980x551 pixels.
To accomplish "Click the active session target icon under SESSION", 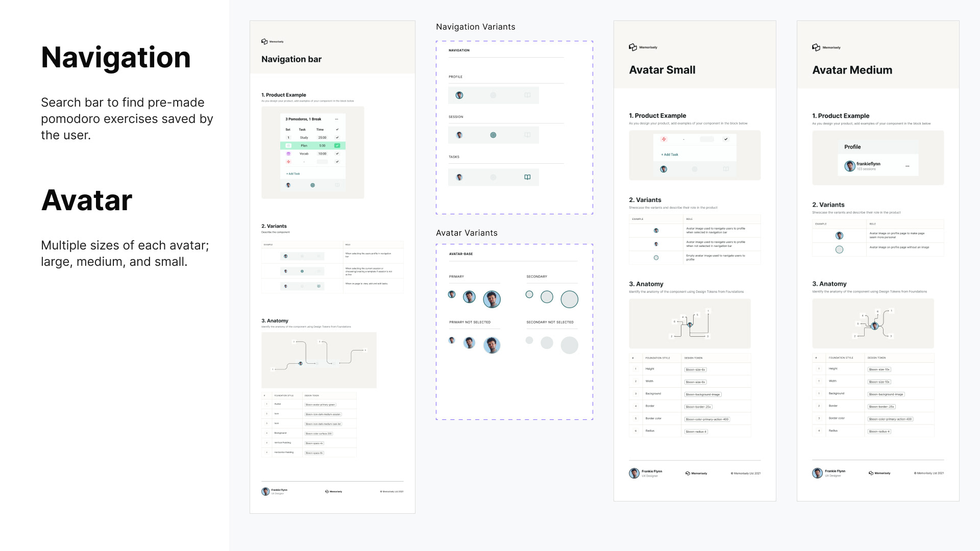I will click(493, 135).
